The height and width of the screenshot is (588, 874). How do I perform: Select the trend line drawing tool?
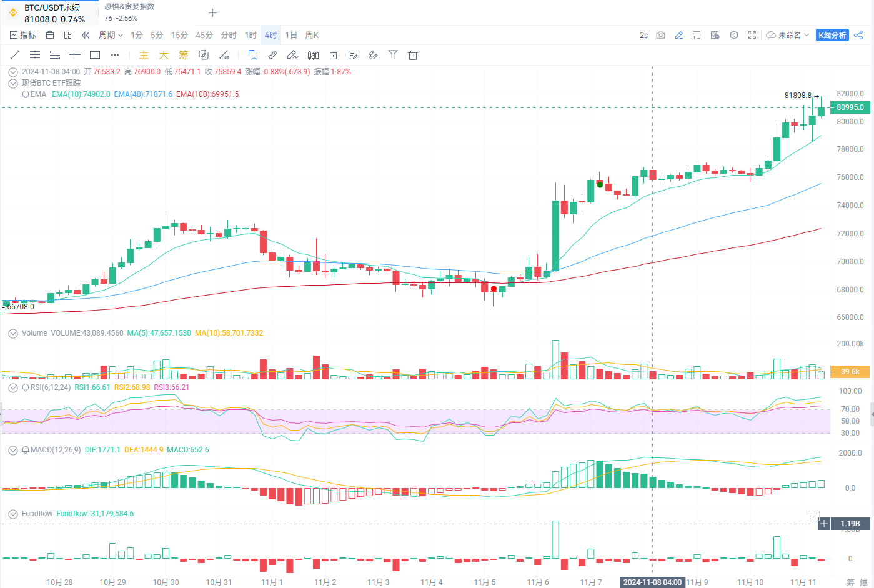coord(15,55)
